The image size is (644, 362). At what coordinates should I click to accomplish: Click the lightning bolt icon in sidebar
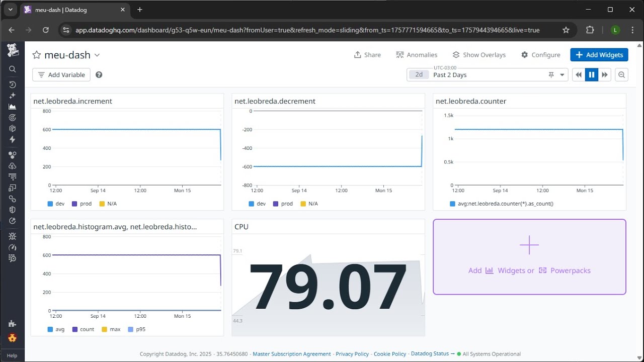(13, 139)
